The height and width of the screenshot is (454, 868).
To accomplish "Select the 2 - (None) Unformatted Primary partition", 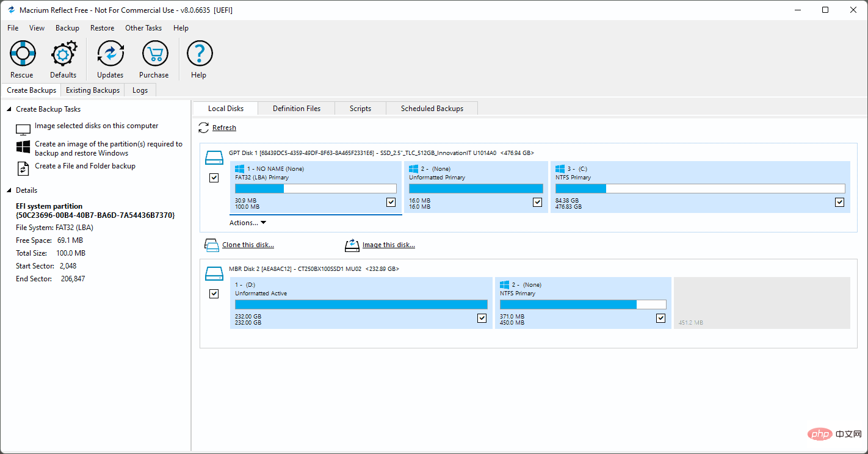I will pos(476,187).
